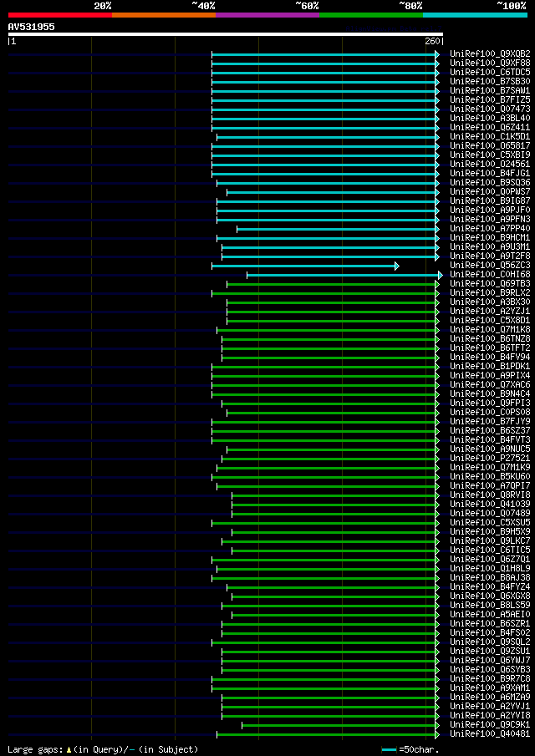Select label UniRef100_C0HI68
535x756 pixels.
pos(490,275)
